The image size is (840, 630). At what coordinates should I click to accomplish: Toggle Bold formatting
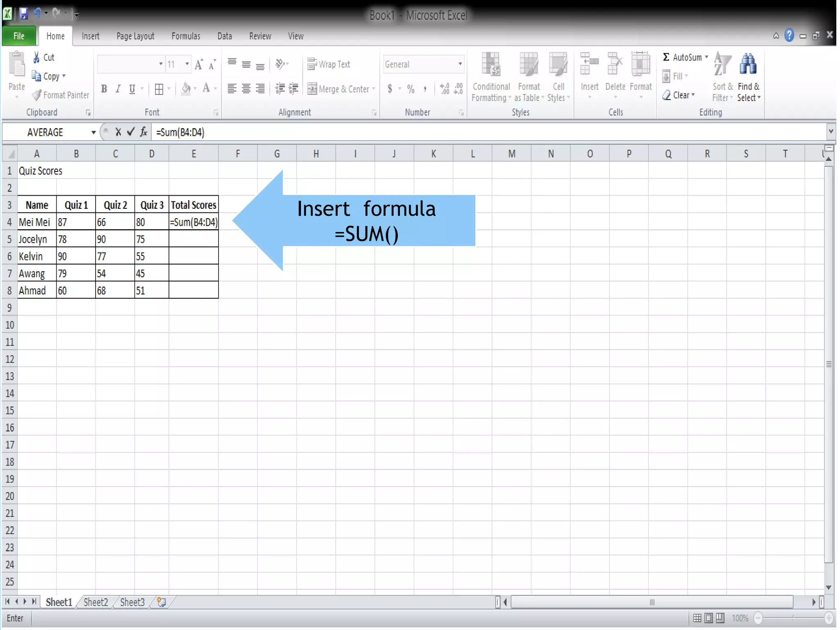104,89
